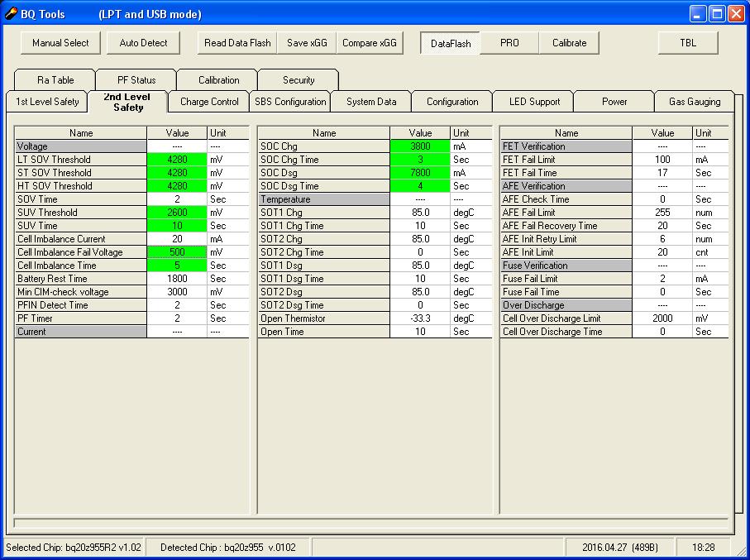Click AFE Init Retry Limit value 6
This screenshot has width=750, height=560.
tap(662, 239)
